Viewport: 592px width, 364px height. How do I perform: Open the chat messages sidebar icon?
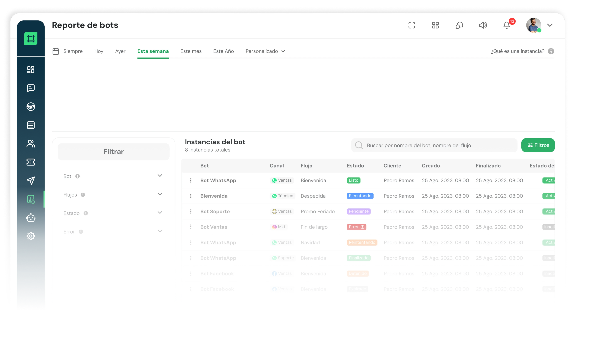(x=31, y=88)
